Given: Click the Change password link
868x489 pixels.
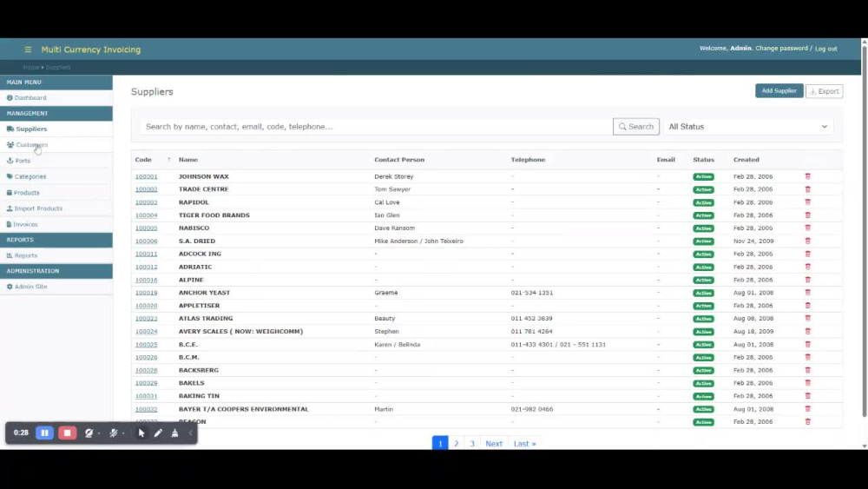Looking at the screenshot, I should click(781, 48).
